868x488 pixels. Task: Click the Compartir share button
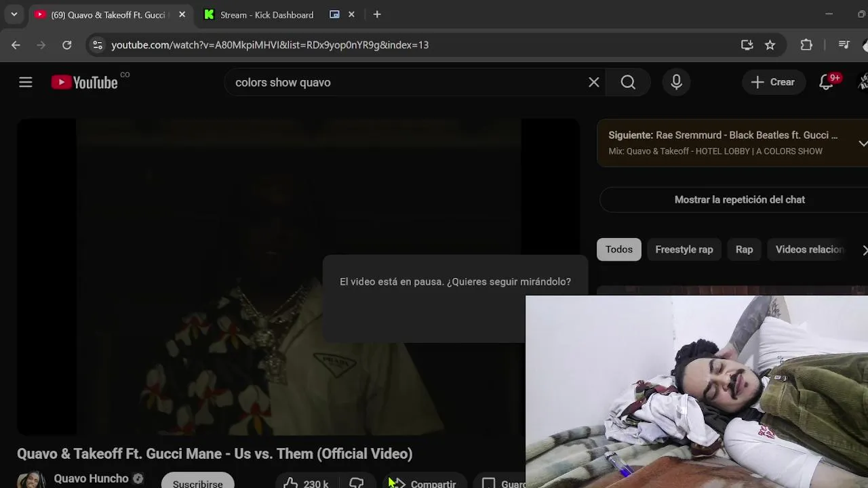(425, 483)
